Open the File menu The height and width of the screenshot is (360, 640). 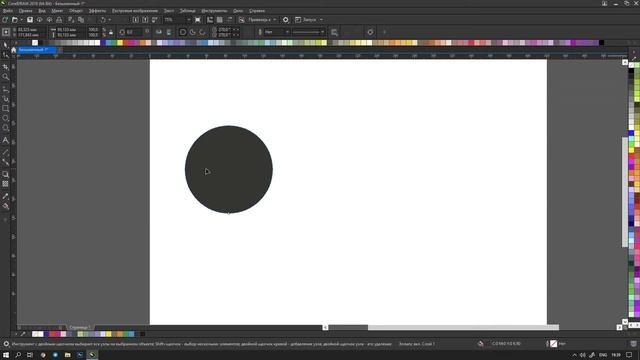click(7, 11)
